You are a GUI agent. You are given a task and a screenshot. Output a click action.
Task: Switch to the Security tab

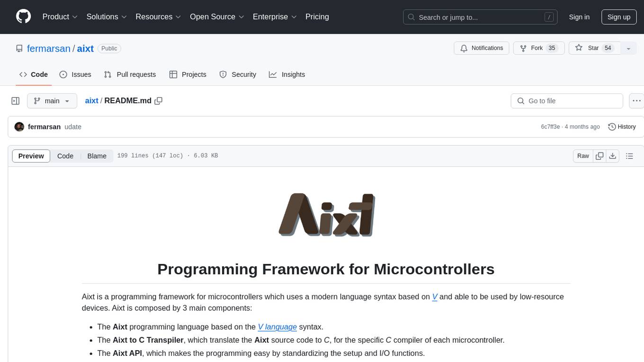pos(238,74)
